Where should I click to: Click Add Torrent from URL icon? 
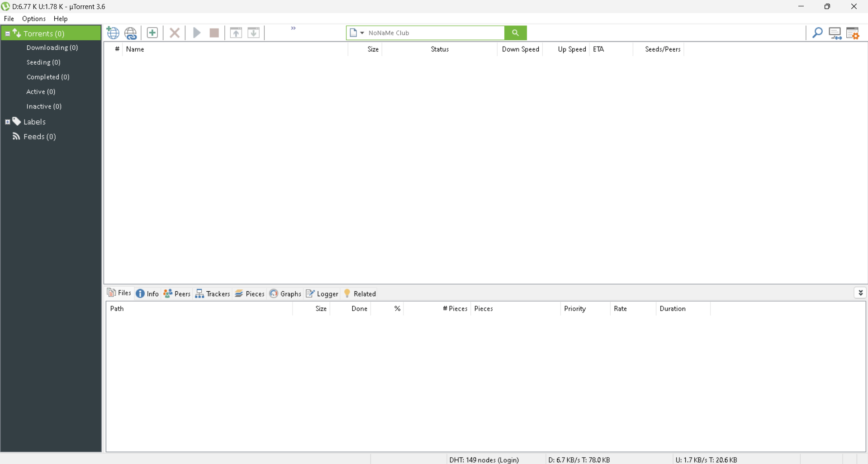131,33
